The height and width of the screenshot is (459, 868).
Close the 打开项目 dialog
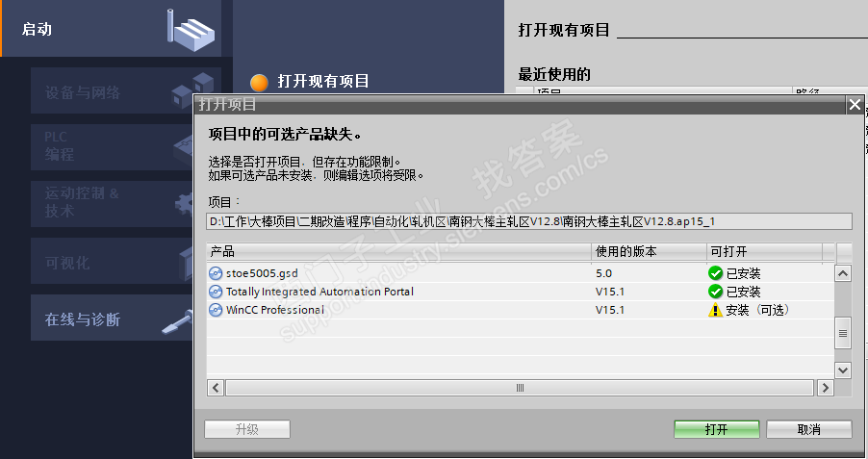click(x=855, y=104)
